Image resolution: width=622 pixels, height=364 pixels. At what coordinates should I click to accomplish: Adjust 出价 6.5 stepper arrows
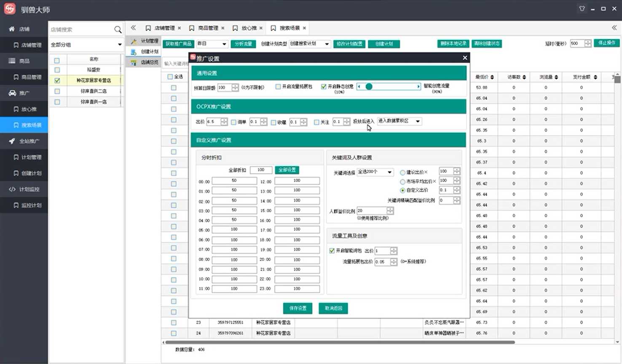click(x=224, y=122)
